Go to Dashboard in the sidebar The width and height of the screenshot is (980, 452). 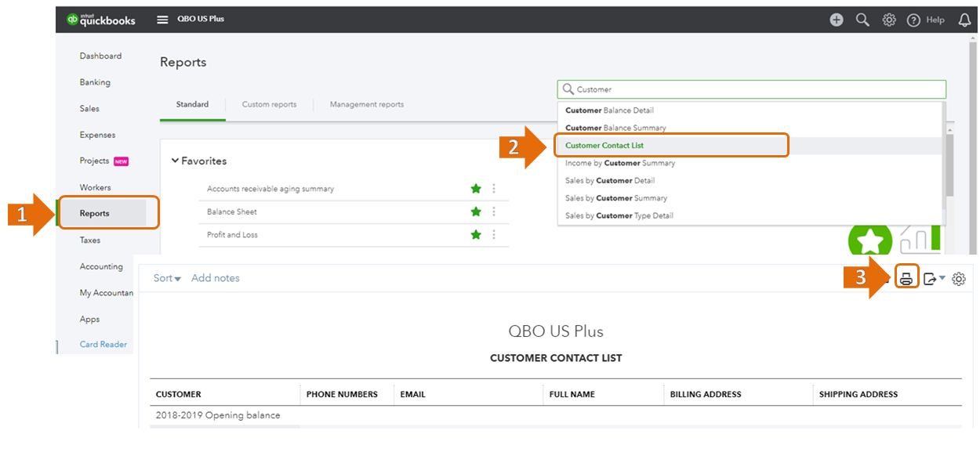click(100, 56)
